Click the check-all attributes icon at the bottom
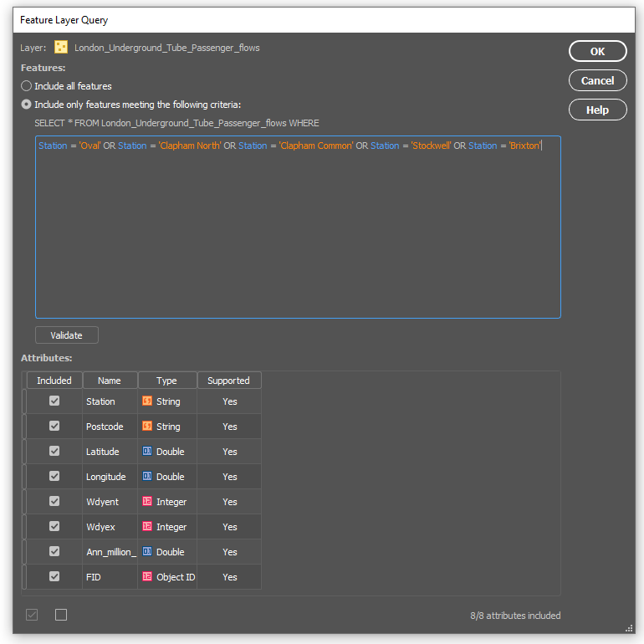The width and height of the screenshot is (644, 644). pyautogui.click(x=32, y=615)
